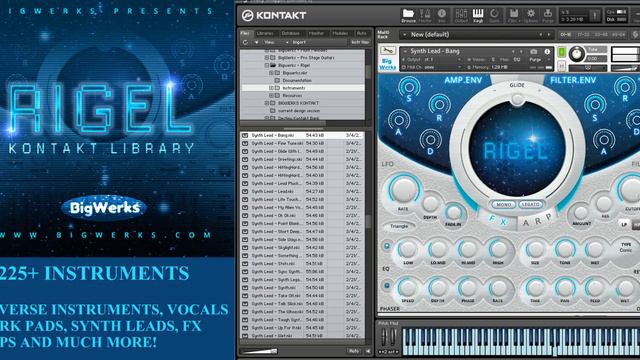
Task: Go to previous instrument preset arrow
Action: [513, 51]
